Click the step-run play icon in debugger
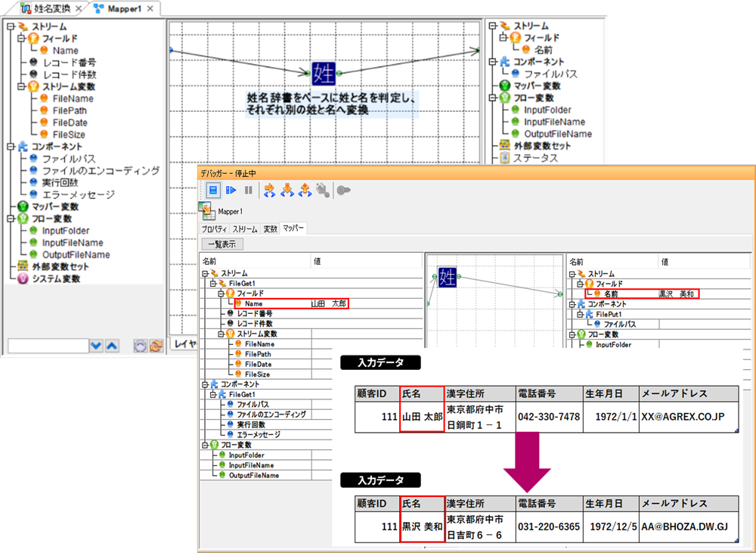Image resolution: width=756 pixels, height=553 pixels. (x=231, y=190)
